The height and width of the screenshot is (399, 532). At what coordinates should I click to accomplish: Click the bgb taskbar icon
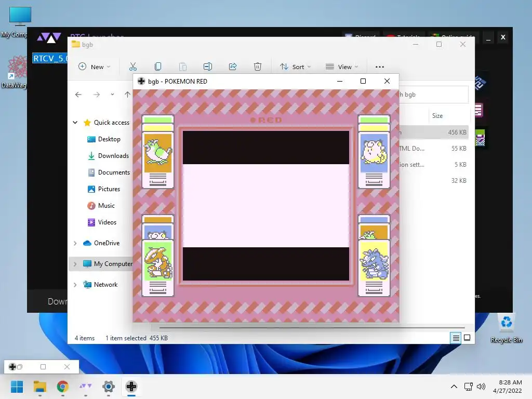pos(131,387)
